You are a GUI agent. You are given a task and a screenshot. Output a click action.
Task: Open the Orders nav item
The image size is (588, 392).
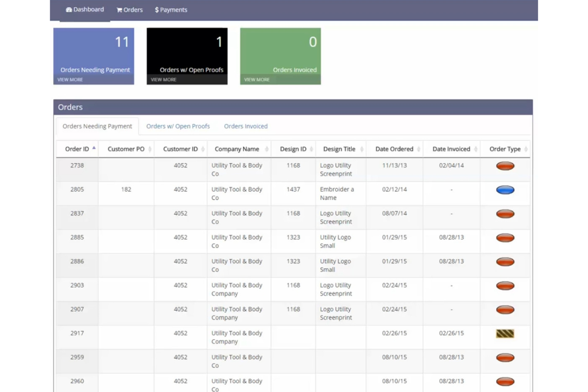[130, 10]
